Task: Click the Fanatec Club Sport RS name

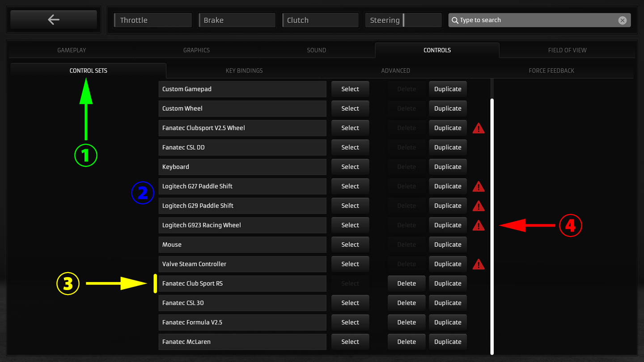Action: coord(242,283)
